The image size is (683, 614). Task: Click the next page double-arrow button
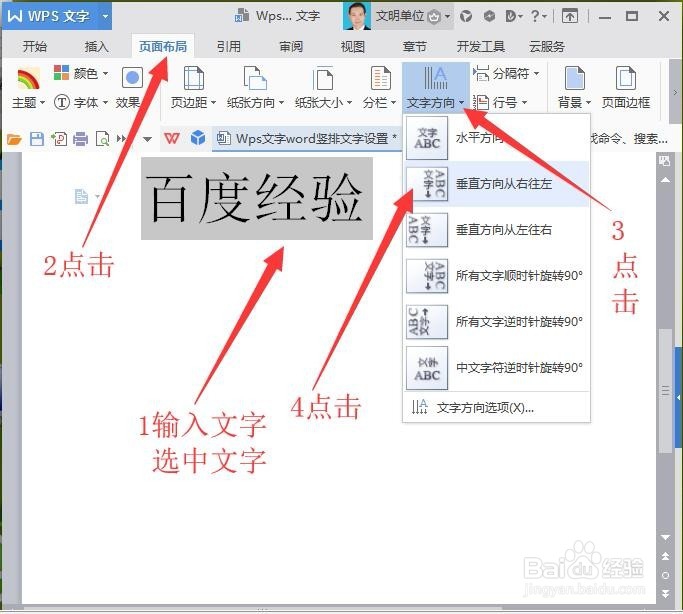(665, 594)
